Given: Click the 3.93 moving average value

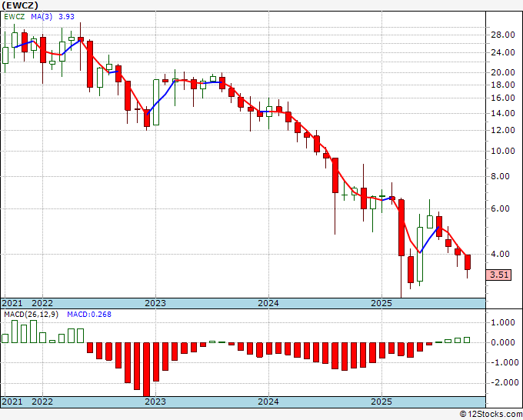Looking at the screenshot, I should tap(66, 17).
